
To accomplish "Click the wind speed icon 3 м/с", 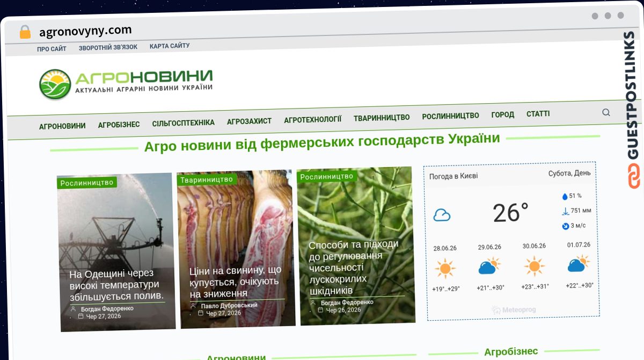I will pos(566,226).
